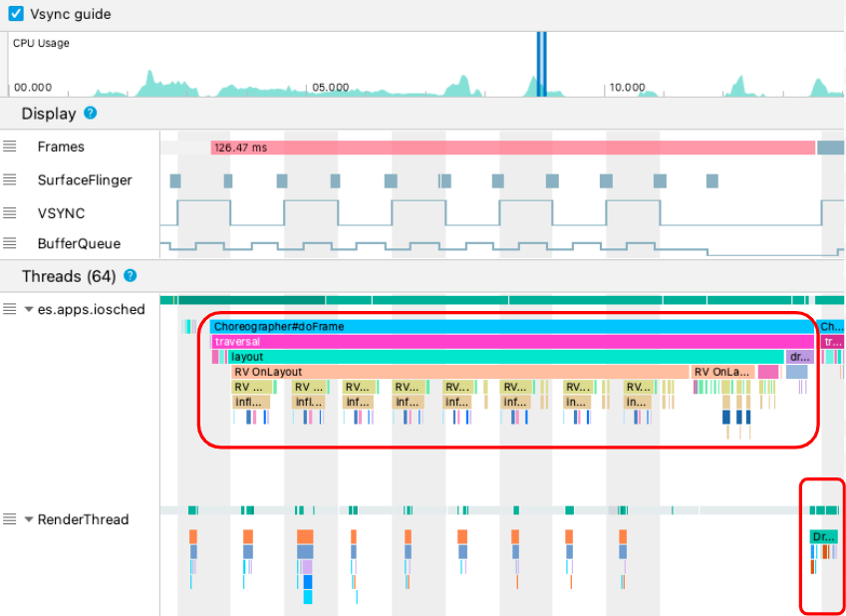Select the 126.47 ms janky frame
The image size is (846, 616).
click(399, 147)
